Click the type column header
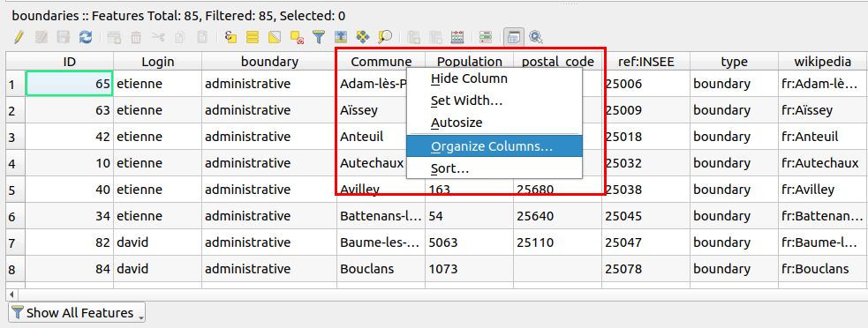Screen dimensions: 868x328 tap(734, 62)
